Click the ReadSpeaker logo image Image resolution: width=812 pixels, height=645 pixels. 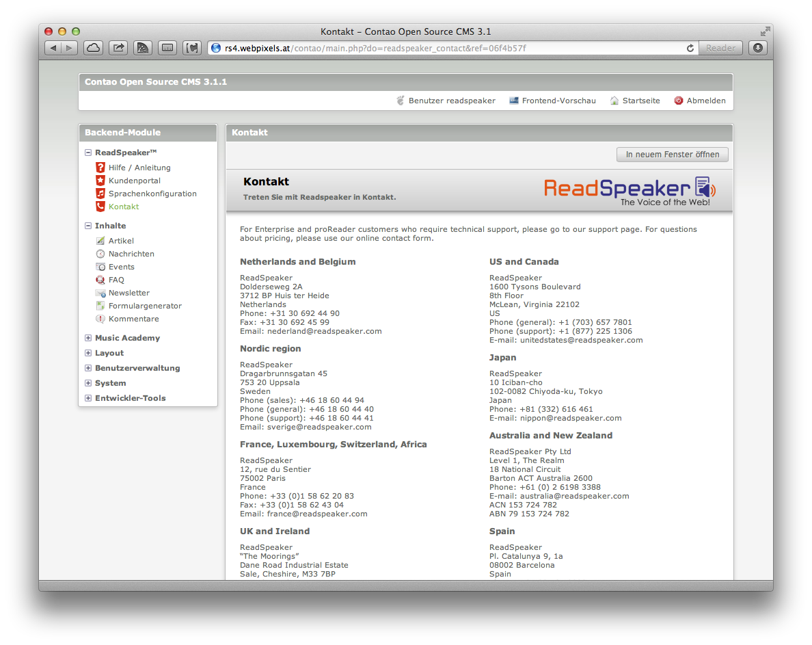(630, 191)
